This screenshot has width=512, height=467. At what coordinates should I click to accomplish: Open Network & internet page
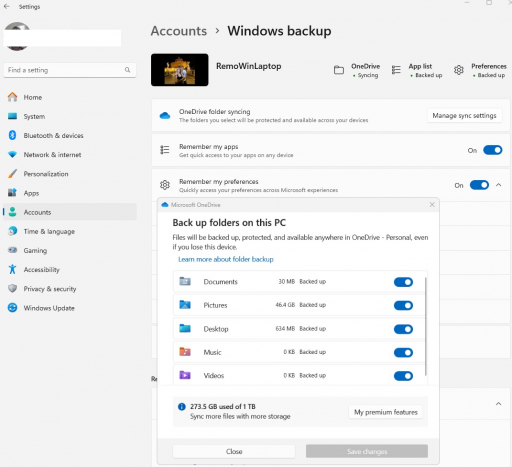pyautogui.click(x=70, y=155)
